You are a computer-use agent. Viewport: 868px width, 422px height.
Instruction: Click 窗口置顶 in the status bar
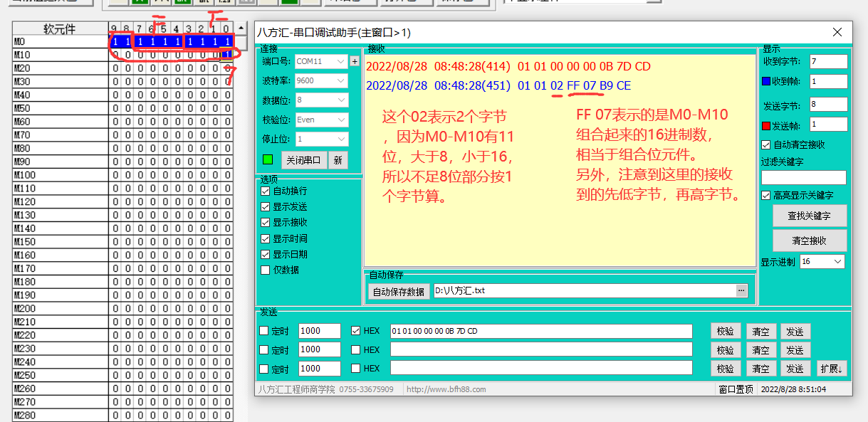tap(736, 389)
